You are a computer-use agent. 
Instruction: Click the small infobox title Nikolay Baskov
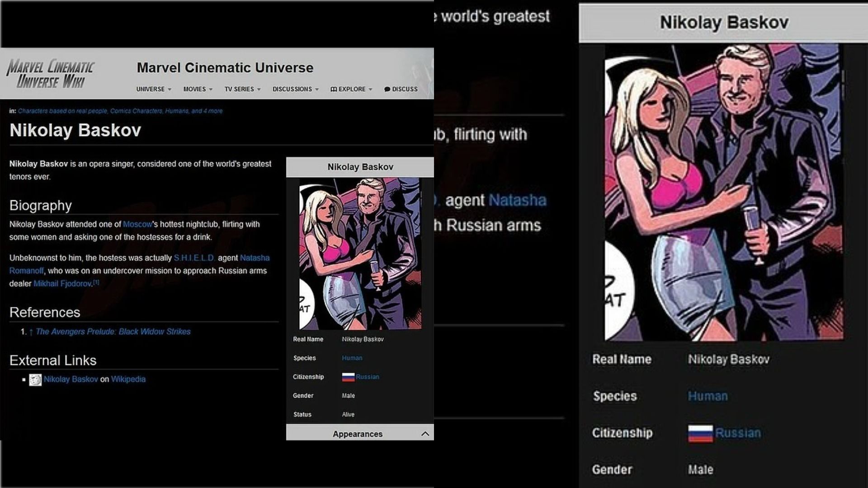(360, 167)
